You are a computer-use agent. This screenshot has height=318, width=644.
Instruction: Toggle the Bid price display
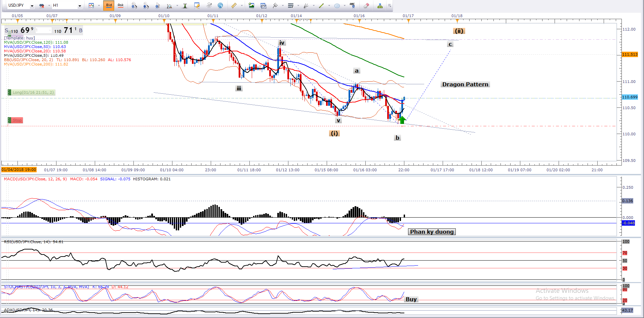pos(109,5)
